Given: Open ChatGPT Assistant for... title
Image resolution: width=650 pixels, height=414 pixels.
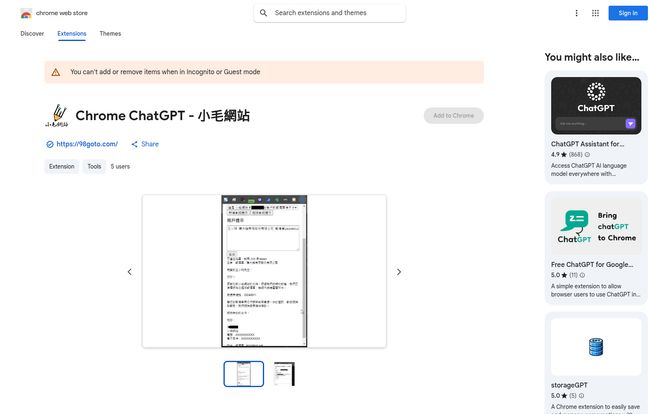Looking at the screenshot, I should click(587, 144).
